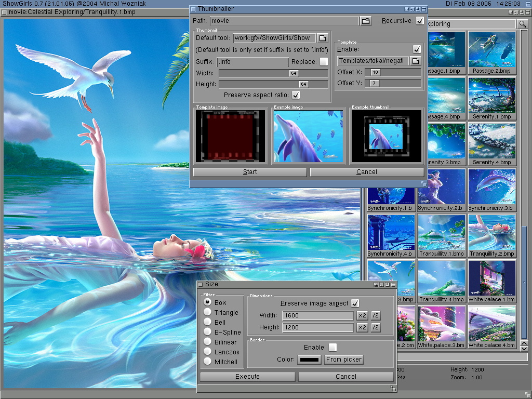This screenshot has width=532, height=399.
Task: Enable the Border checkbox in Size window
Action: [332, 347]
